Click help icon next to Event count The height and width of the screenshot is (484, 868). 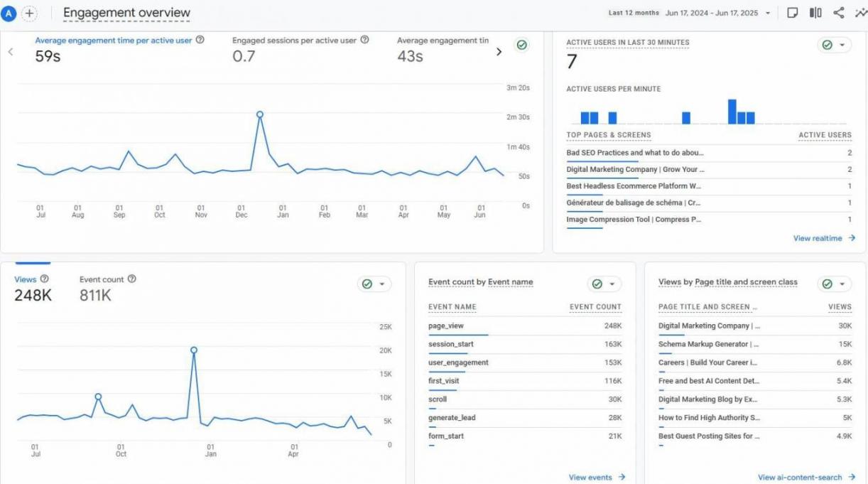(x=131, y=279)
